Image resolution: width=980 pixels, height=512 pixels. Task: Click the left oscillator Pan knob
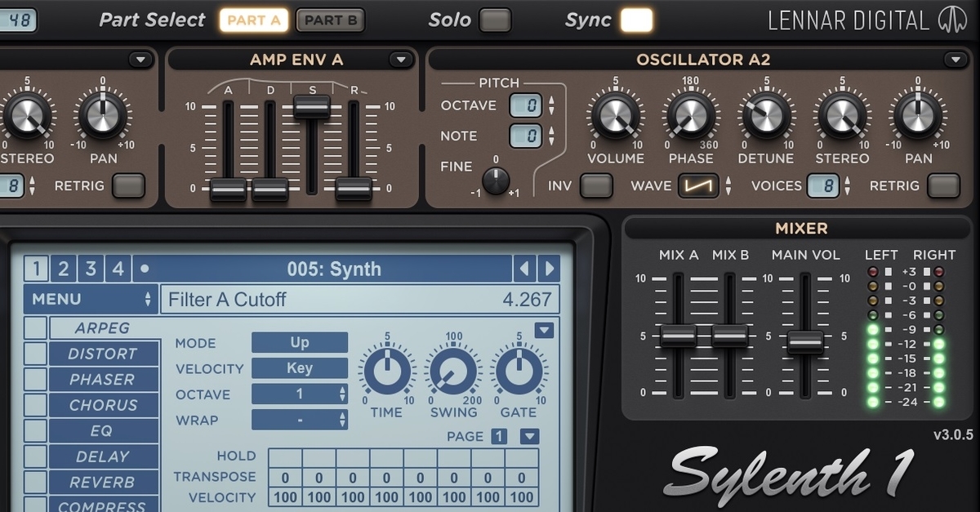point(103,117)
